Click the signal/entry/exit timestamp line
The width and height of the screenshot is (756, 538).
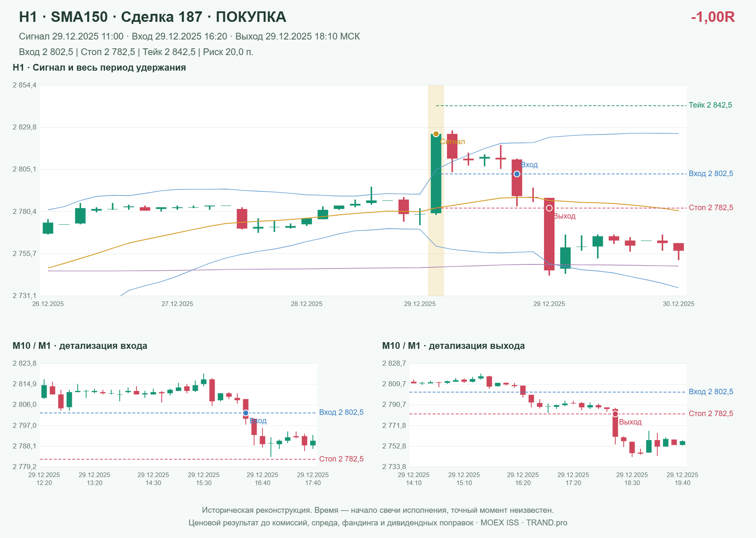coord(189,37)
